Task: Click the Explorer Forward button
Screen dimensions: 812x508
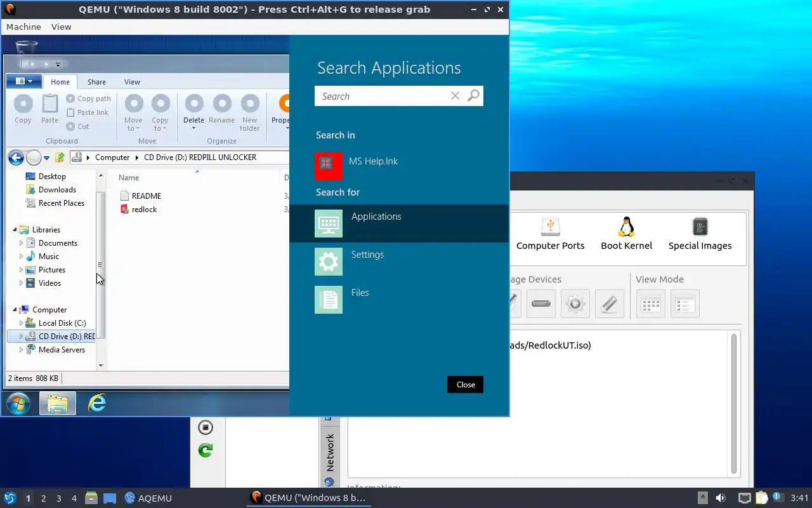Action: tap(34, 157)
